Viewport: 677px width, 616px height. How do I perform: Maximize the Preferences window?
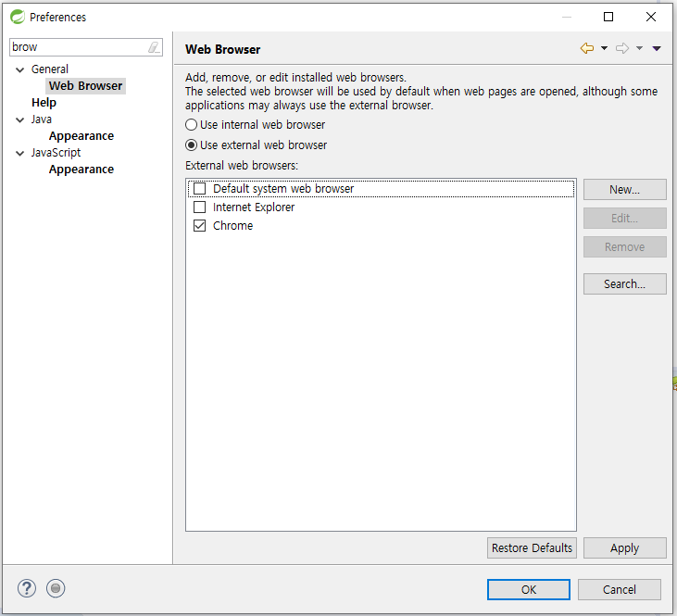click(608, 17)
